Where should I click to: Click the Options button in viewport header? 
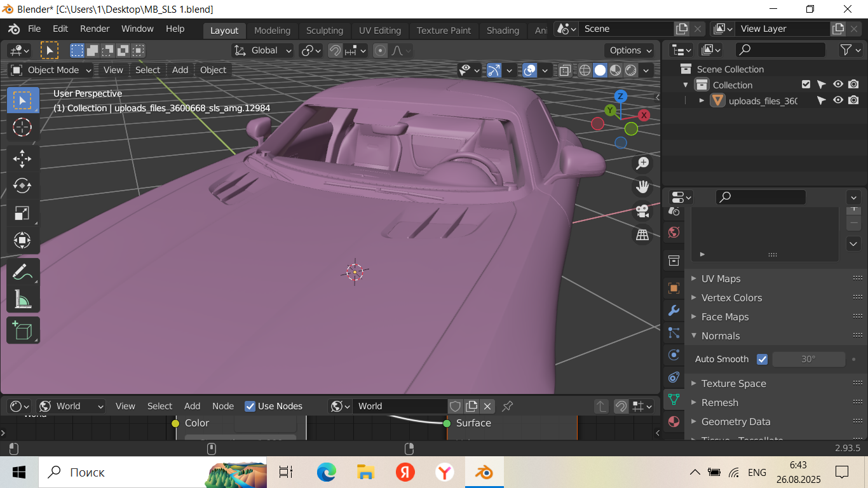630,50
